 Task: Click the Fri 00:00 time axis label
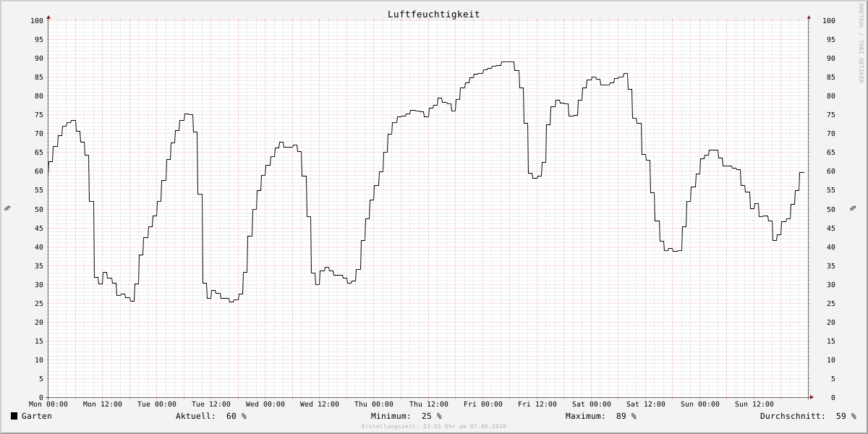(483, 404)
